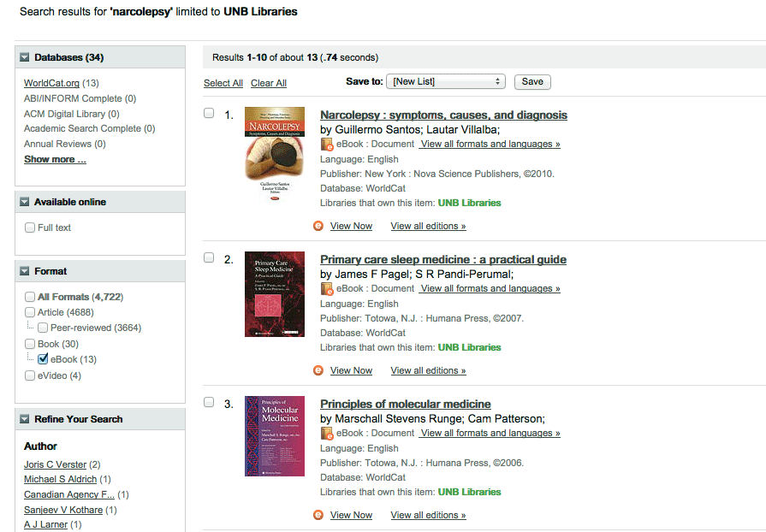Select result 1 Narcolepsy checkbox
Image resolution: width=766 pixels, height=532 pixels.
pos(209,113)
